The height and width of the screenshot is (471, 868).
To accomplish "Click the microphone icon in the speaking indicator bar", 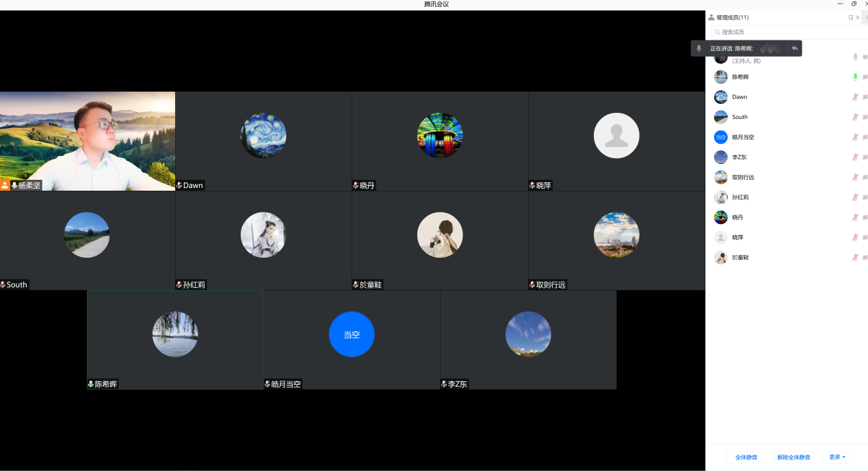I will [x=699, y=49].
